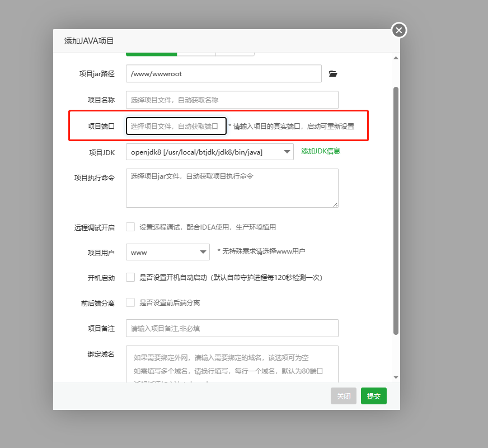The width and height of the screenshot is (488, 448).
Task: Click the 添加JAVA项目 dialog title
Action: click(89, 41)
